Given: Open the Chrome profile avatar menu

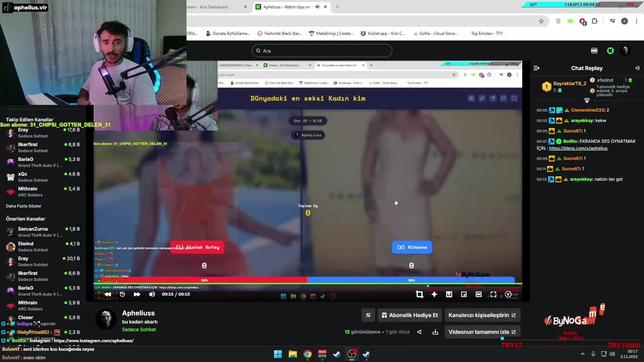Looking at the screenshot, I should (x=624, y=21).
